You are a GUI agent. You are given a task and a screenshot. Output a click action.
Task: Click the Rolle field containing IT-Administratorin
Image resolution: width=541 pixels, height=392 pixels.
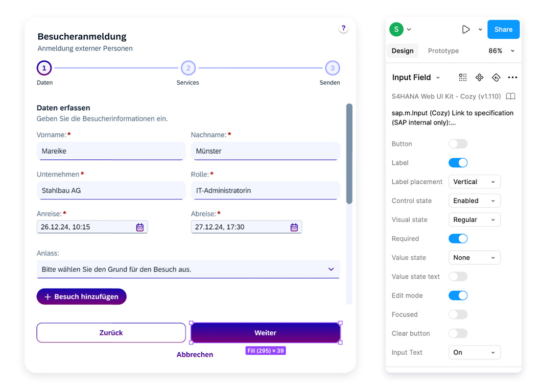click(265, 190)
